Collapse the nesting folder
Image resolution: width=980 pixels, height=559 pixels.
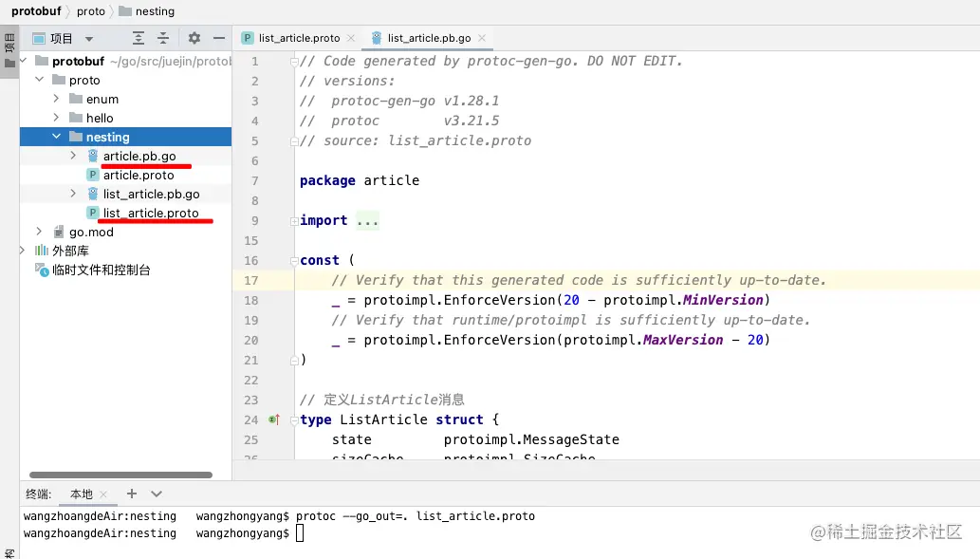56,137
